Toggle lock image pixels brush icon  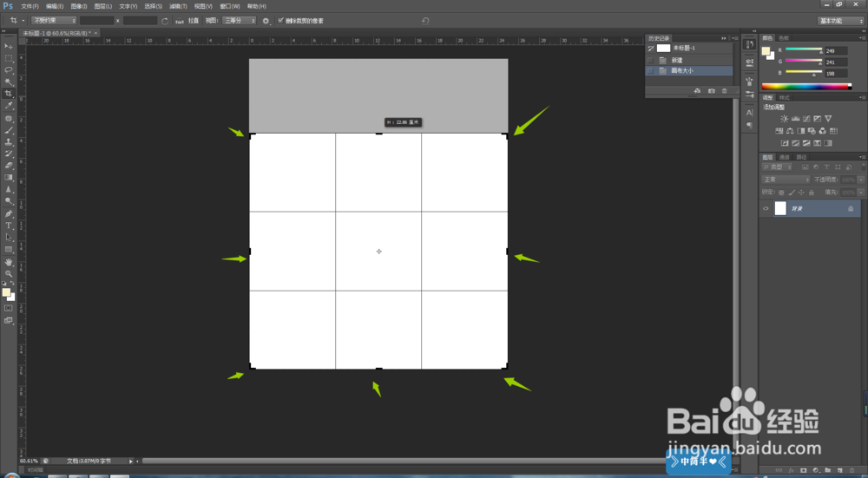pyautogui.click(x=791, y=193)
